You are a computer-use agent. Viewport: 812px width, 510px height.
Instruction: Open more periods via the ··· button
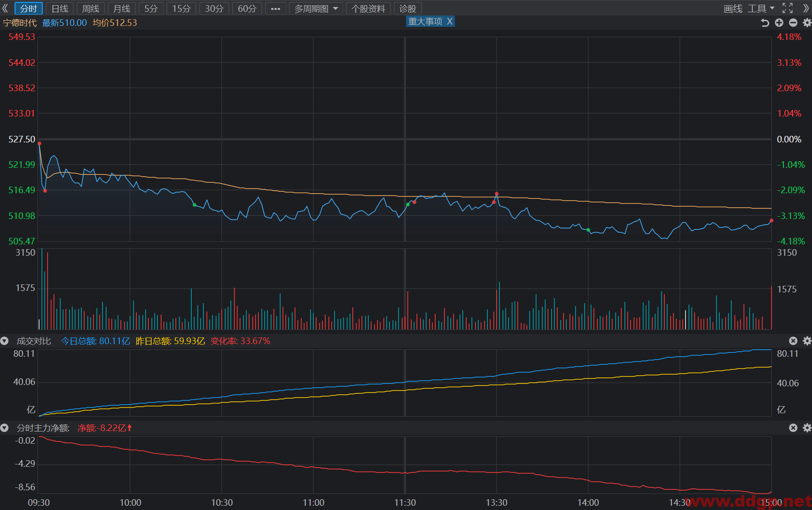(276, 8)
